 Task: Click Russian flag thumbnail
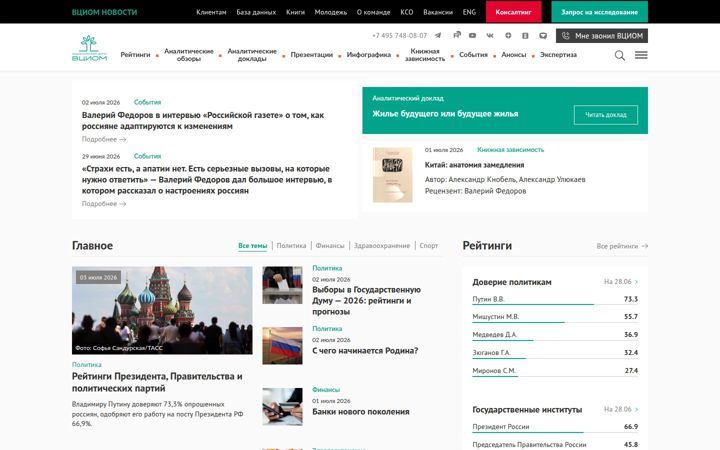coord(282,346)
